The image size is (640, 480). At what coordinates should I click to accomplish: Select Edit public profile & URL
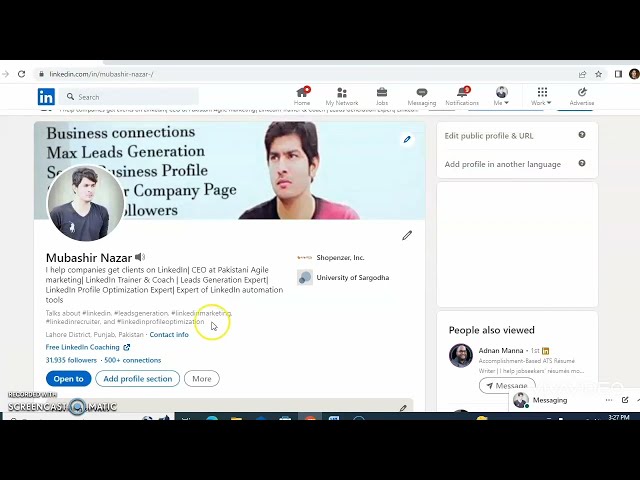pos(489,136)
